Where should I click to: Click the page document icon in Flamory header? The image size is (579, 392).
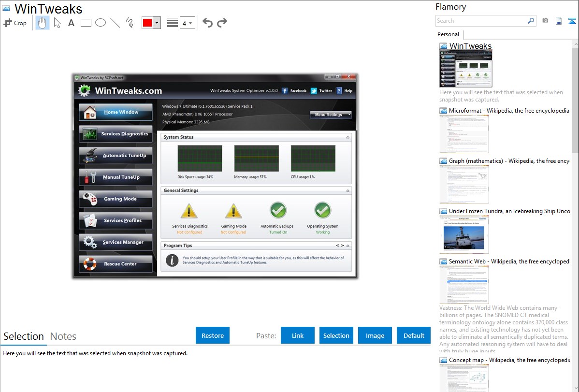pyautogui.click(x=559, y=21)
